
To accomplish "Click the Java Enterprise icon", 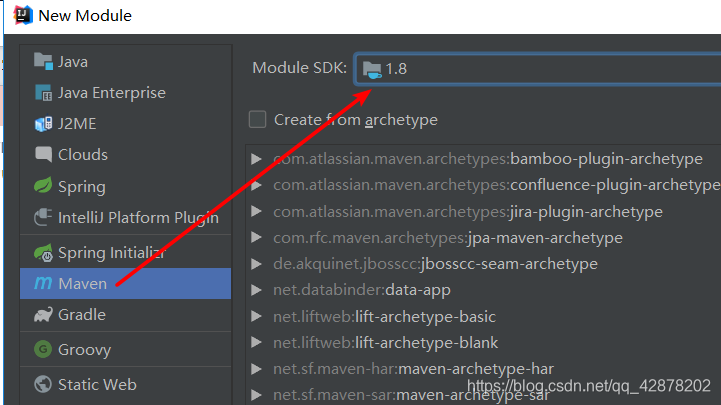I will tap(43, 92).
